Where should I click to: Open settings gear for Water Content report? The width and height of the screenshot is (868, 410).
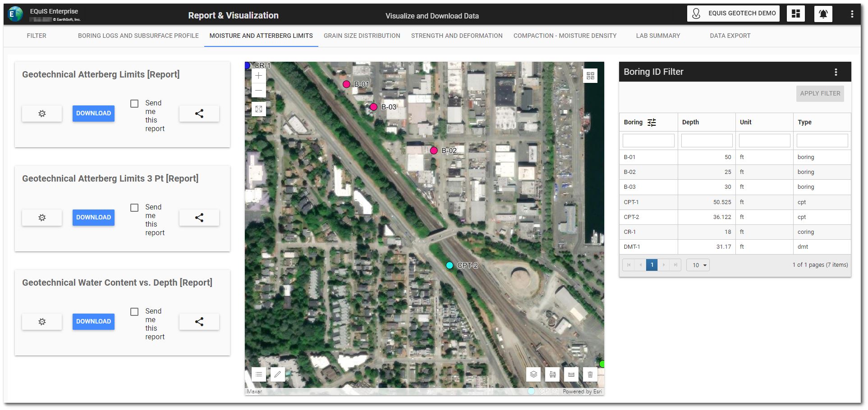point(42,322)
